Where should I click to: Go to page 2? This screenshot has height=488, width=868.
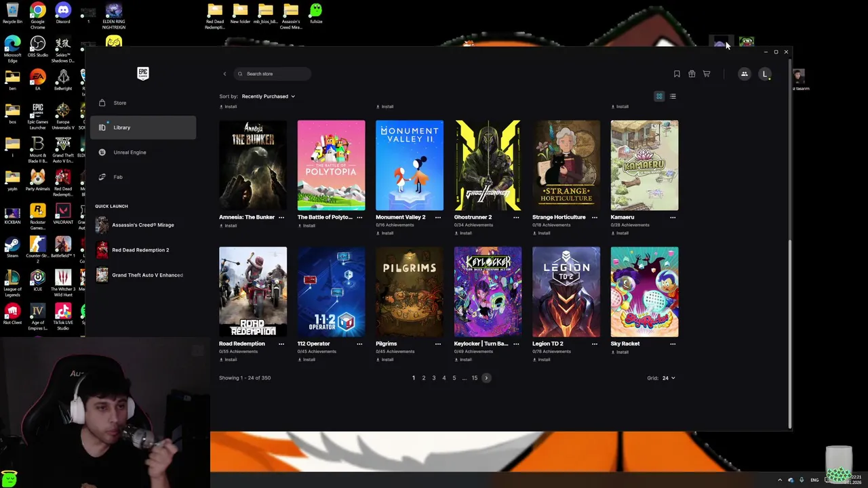[424, 378]
